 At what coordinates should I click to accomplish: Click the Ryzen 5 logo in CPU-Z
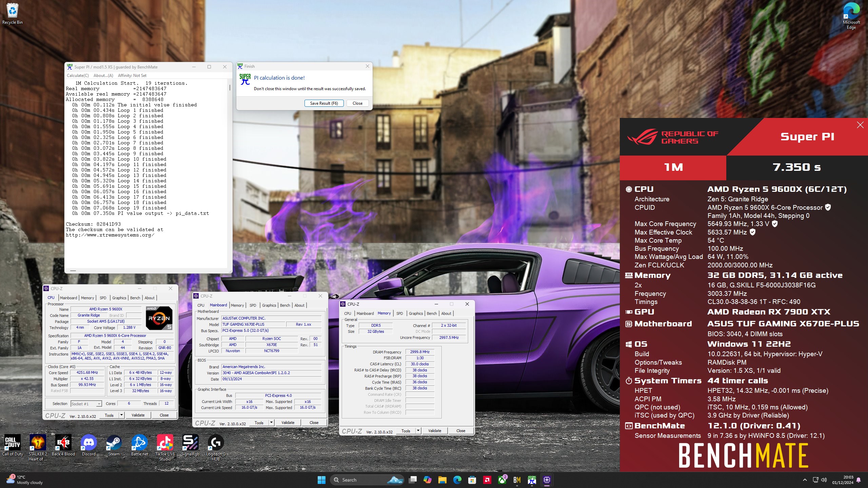click(x=159, y=318)
